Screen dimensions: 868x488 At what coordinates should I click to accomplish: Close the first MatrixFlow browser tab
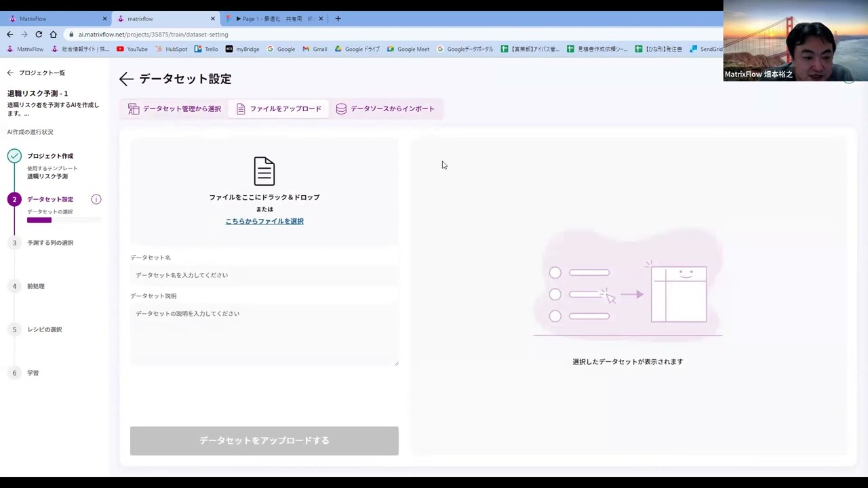pos(104,19)
